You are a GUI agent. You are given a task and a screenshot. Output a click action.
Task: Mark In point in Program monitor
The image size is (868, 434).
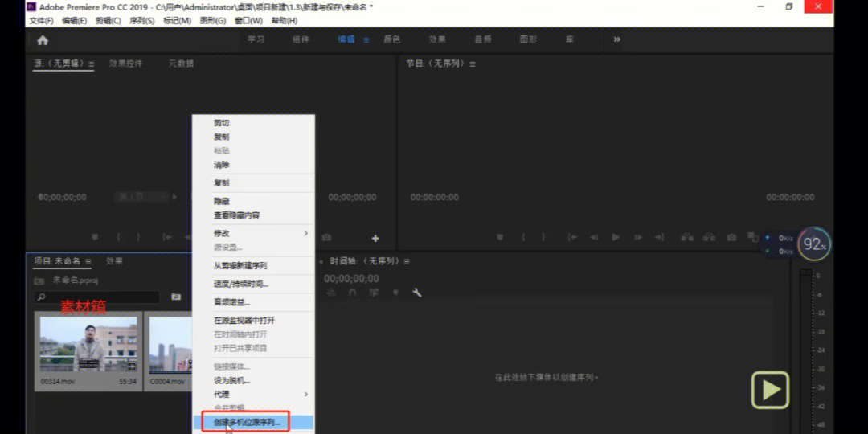(x=523, y=237)
